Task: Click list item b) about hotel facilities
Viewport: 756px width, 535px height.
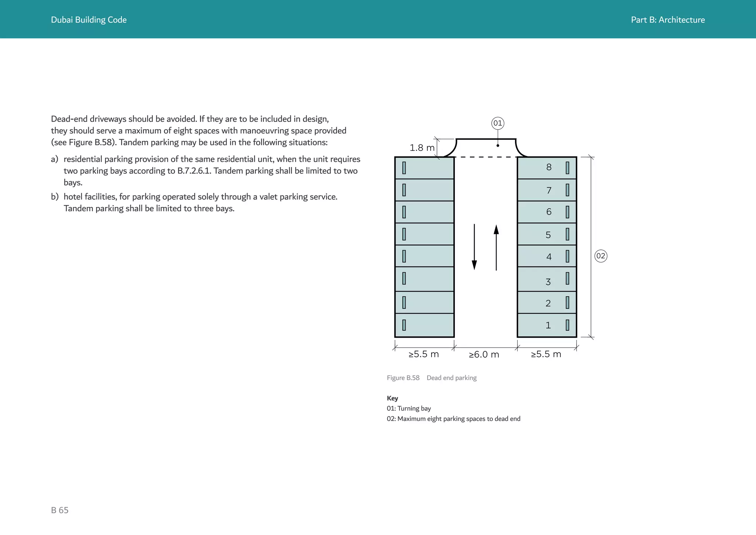Action: (x=194, y=202)
